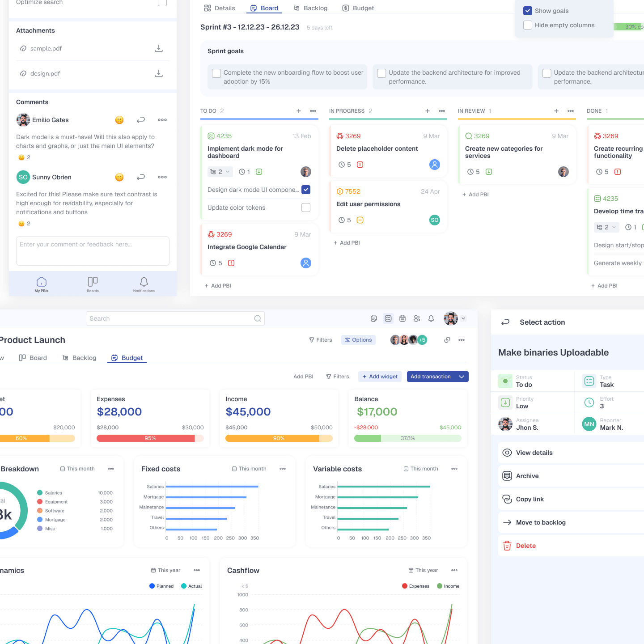Add a card with IN PROGRESS plus icon
The height and width of the screenshot is (644, 644).
(x=428, y=111)
